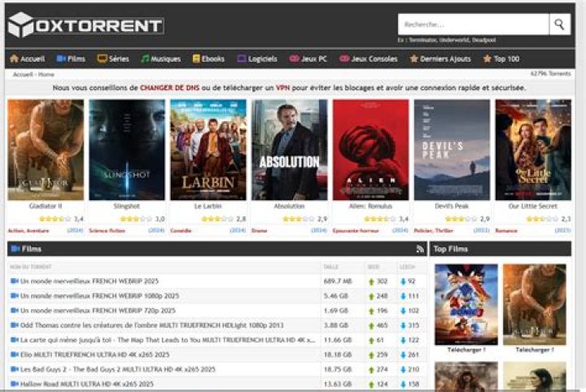The height and width of the screenshot is (392, 586).
Task: Click video icon of Les Bad Guys 2 row
Action: [x=15, y=369]
